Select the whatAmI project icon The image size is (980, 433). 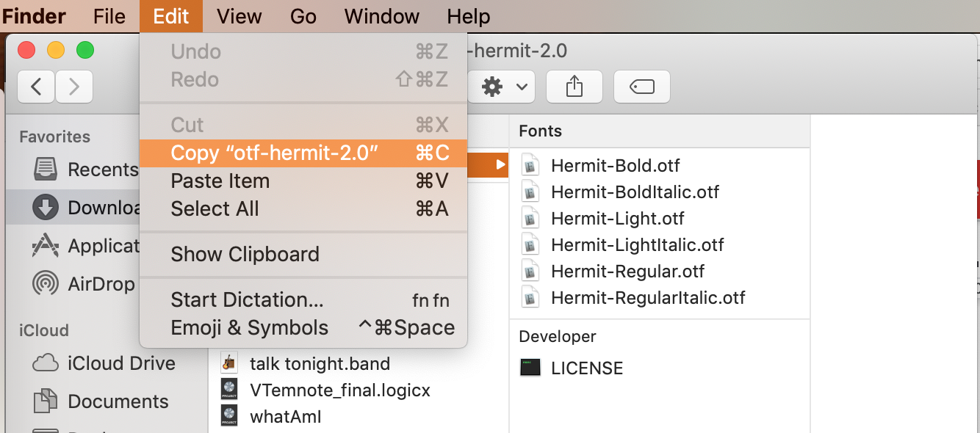pyautogui.click(x=229, y=415)
